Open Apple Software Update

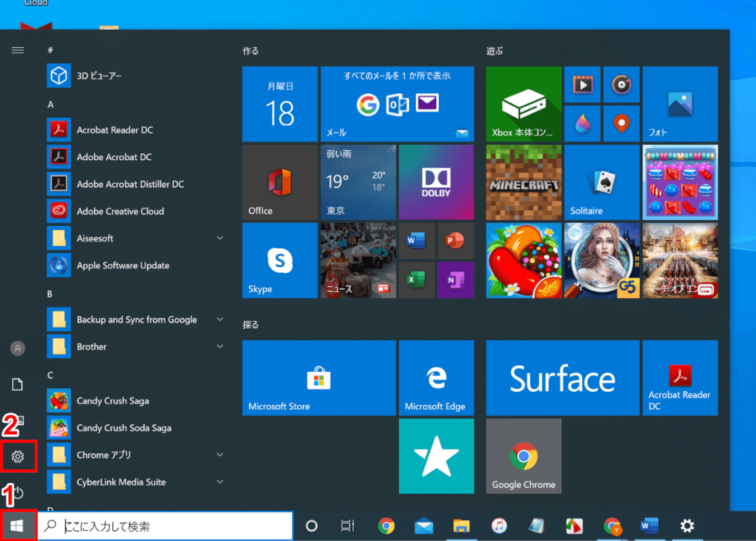tap(135, 265)
